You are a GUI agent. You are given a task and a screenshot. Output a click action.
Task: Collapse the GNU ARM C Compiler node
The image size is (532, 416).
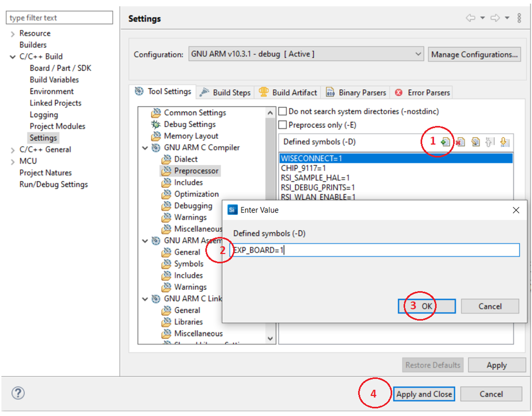(x=145, y=147)
